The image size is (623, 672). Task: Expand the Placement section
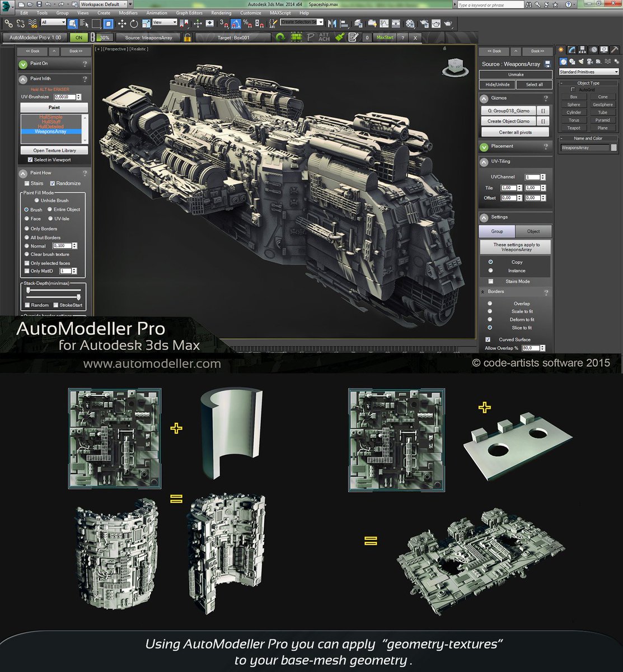point(484,147)
